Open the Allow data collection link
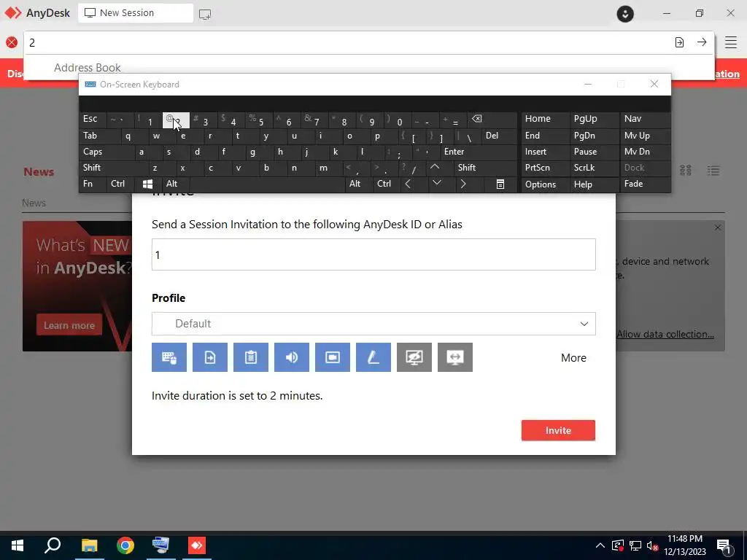 [x=665, y=334]
